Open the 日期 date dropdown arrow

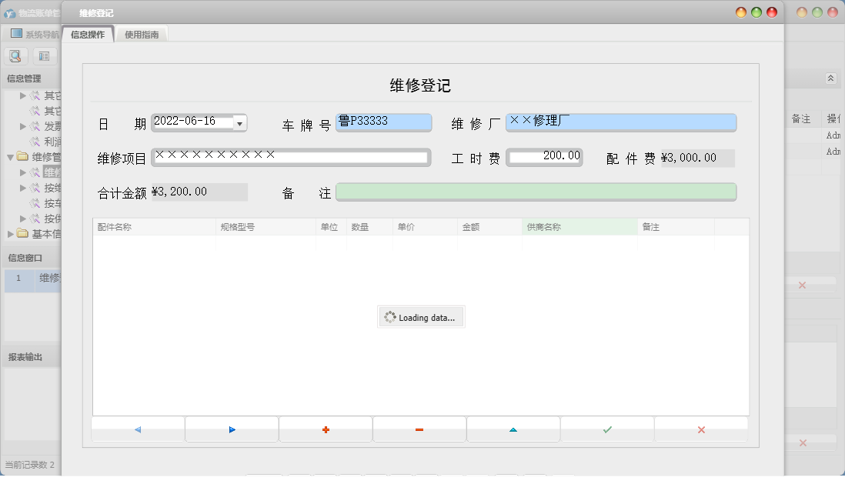click(x=240, y=123)
